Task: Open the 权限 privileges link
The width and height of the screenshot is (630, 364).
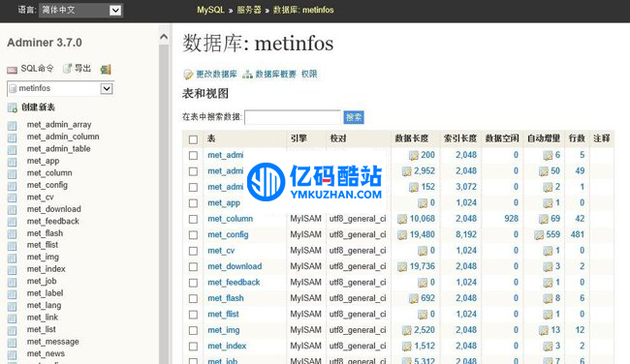Action: 309,74
